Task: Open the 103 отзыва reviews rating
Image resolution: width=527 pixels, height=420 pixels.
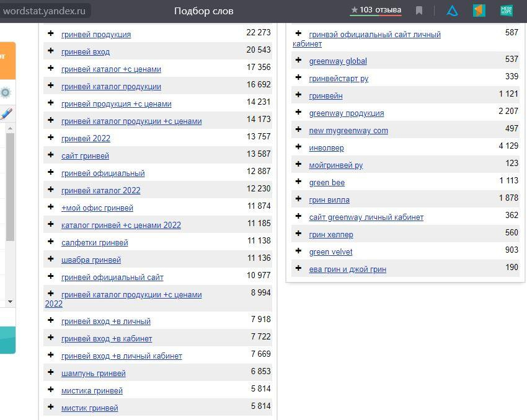Action: [376, 10]
